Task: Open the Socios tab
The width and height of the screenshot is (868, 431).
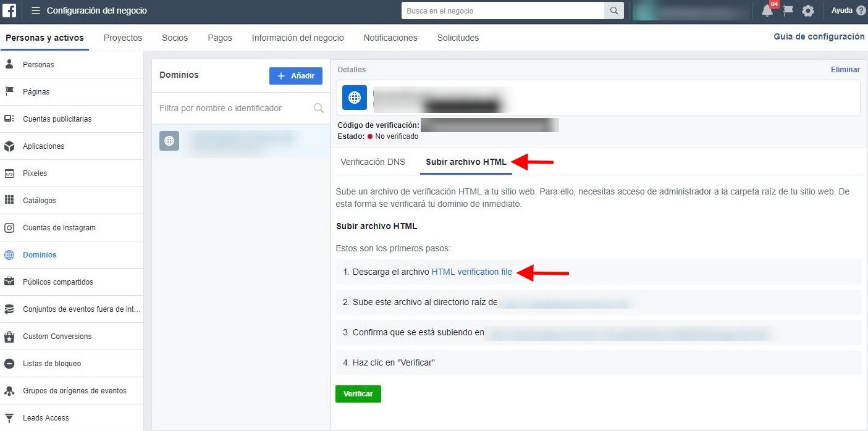Action: pos(175,38)
